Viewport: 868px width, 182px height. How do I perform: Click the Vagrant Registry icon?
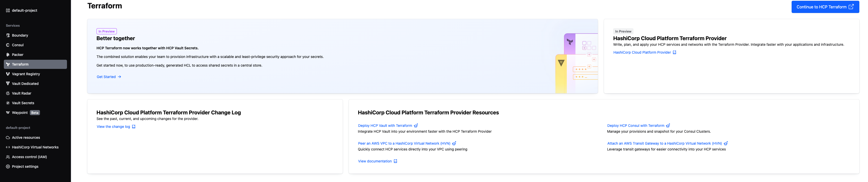tap(8, 74)
